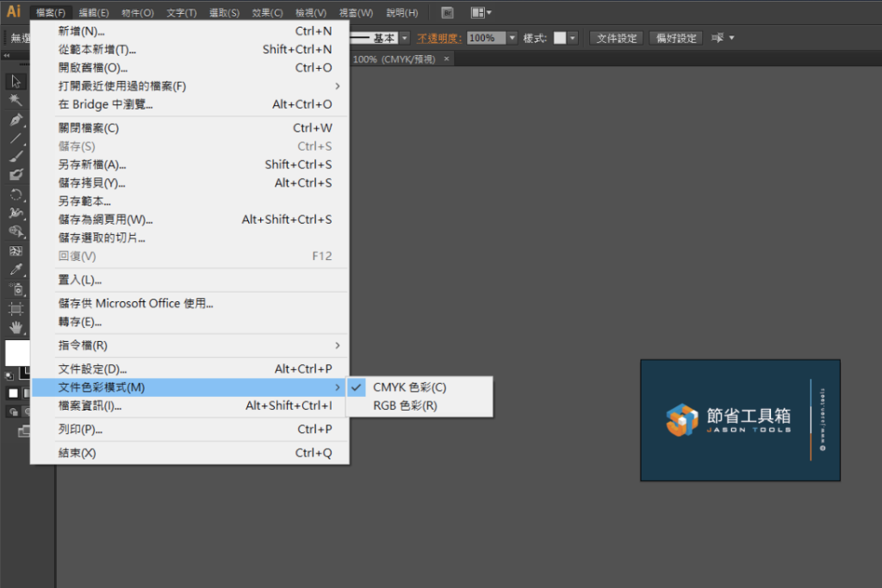Select the Pen tool
882x588 pixels.
[x=16, y=119]
